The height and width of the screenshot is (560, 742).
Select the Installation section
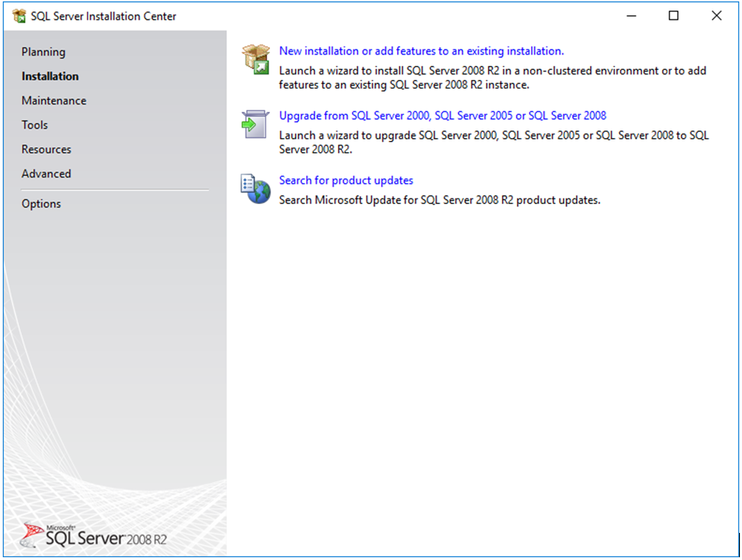(50, 76)
